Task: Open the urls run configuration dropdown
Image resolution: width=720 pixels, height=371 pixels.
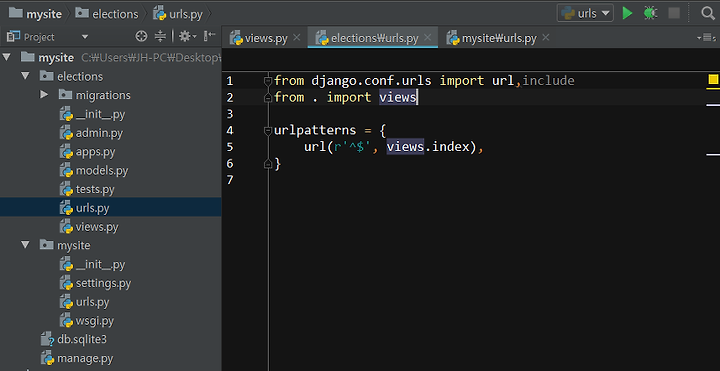Action: (x=585, y=13)
